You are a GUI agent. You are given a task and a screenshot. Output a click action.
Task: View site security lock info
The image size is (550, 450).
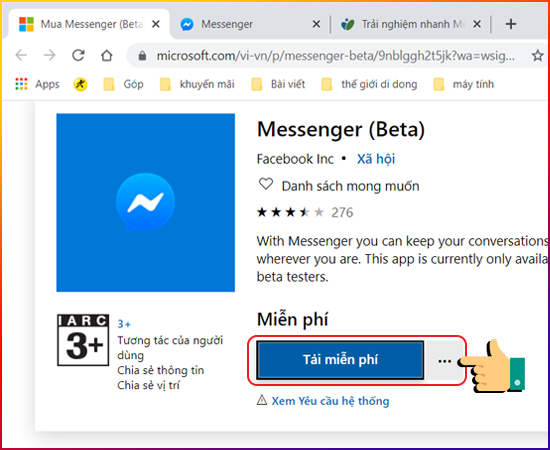pyautogui.click(x=142, y=55)
